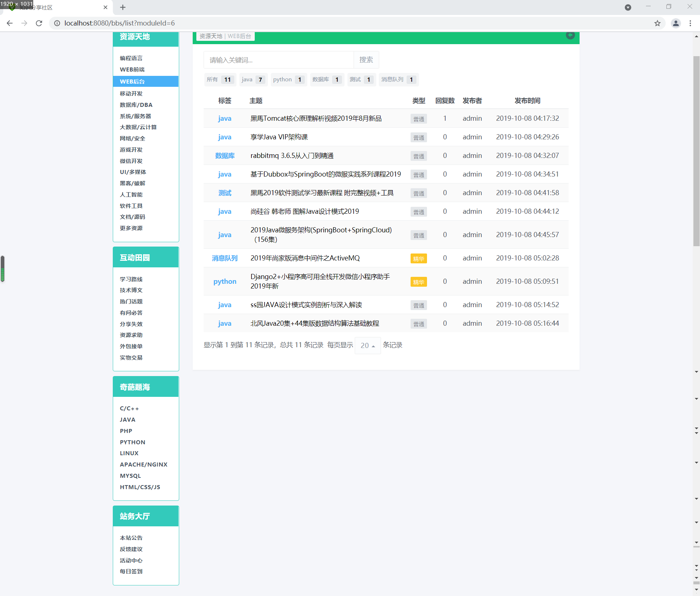700x596 pixels.
Task: Open new browser tab with plus icon
Action: pyautogui.click(x=123, y=7)
